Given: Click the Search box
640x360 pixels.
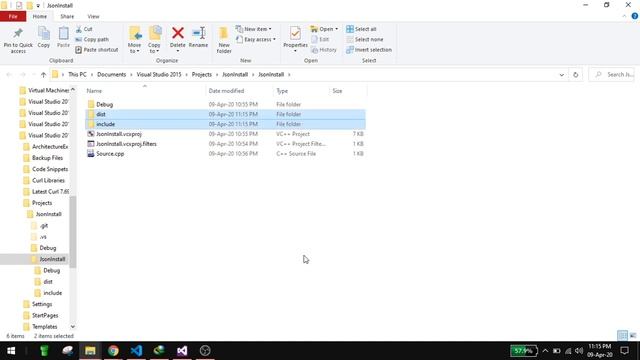Looking at the screenshot, I should 612,75.
